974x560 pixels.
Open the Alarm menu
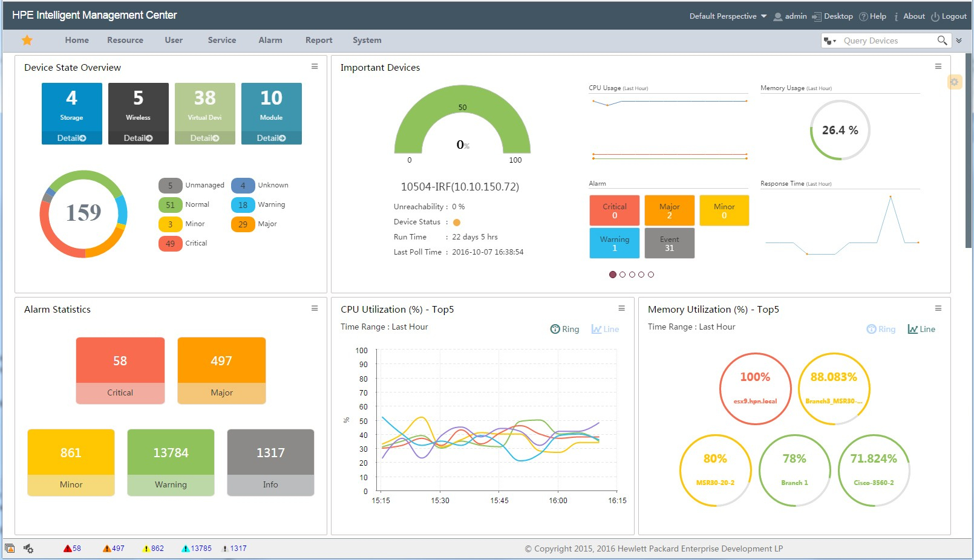click(270, 40)
